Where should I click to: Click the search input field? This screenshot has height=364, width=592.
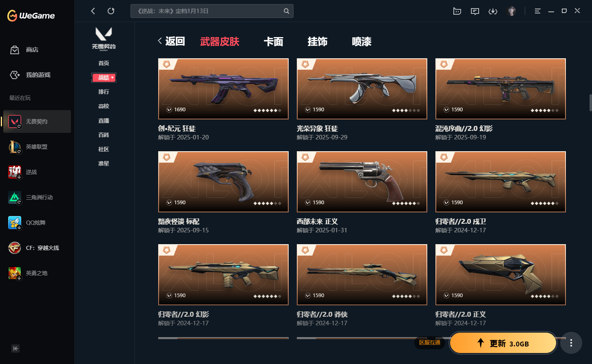[x=212, y=11]
